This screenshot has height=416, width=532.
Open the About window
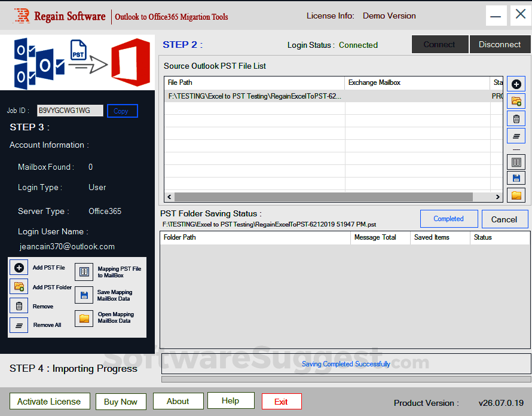(178, 401)
